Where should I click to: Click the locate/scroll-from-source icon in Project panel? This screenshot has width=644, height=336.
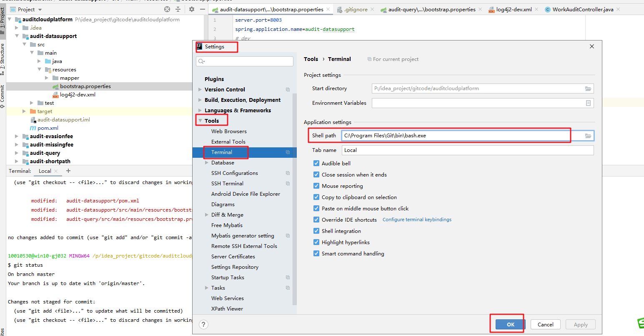(x=167, y=9)
